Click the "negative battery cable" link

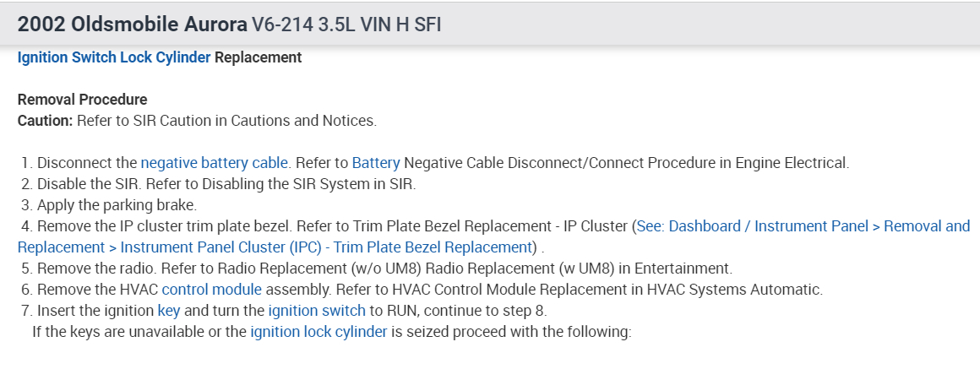pyautogui.click(x=215, y=162)
